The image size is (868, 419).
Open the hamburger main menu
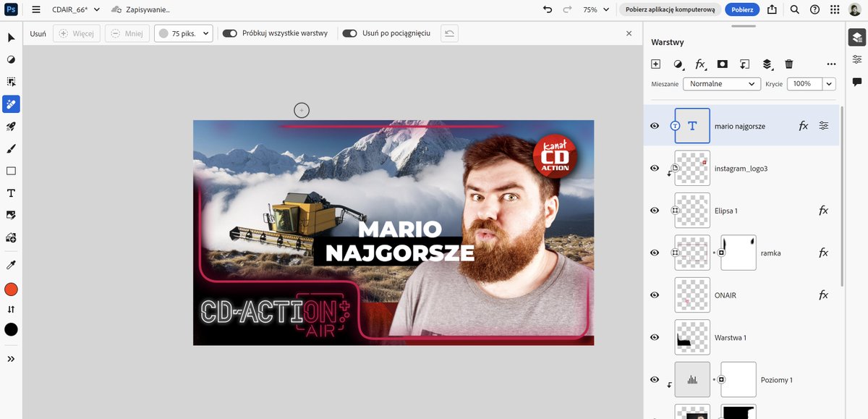coord(36,9)
